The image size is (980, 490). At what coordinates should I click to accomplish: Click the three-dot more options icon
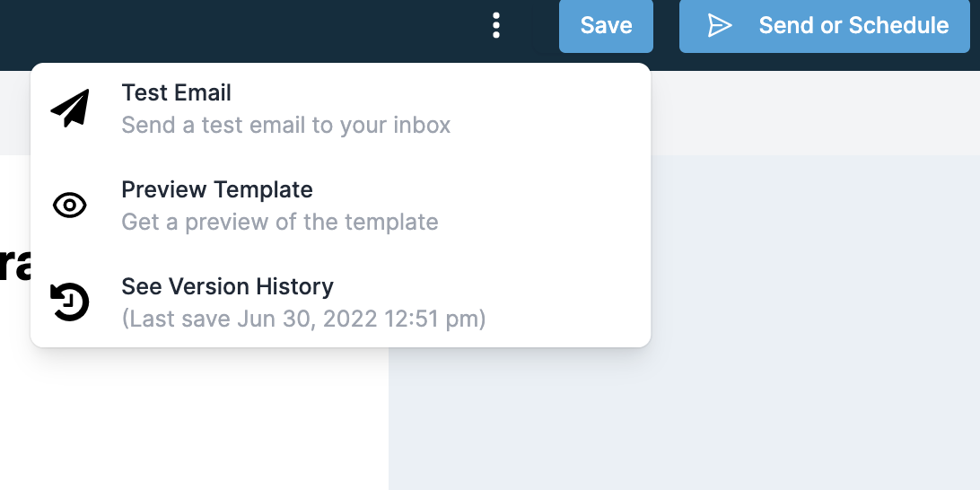coord(495,26)
